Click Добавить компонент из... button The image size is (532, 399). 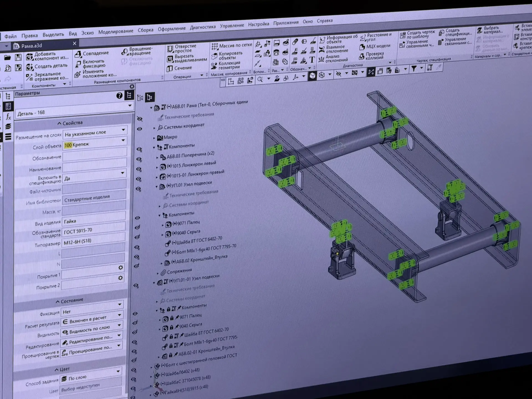pos(47,56)
